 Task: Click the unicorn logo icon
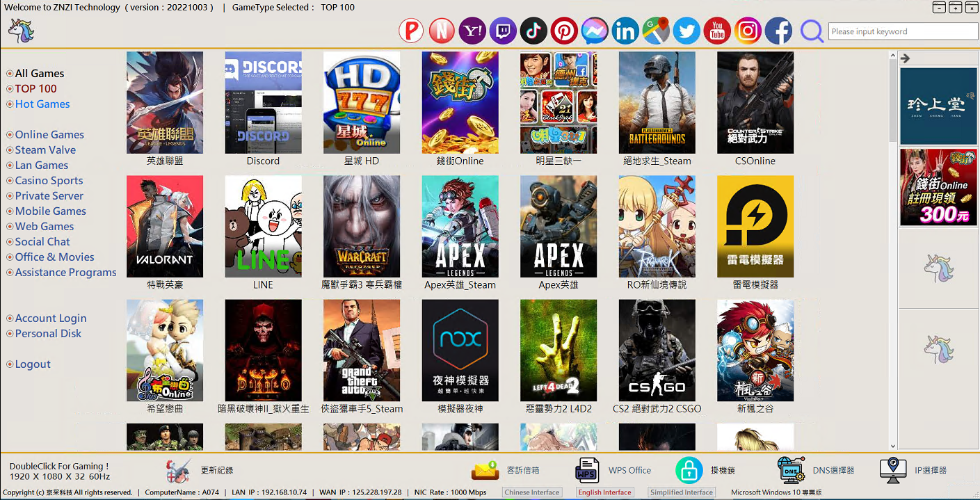21,31
